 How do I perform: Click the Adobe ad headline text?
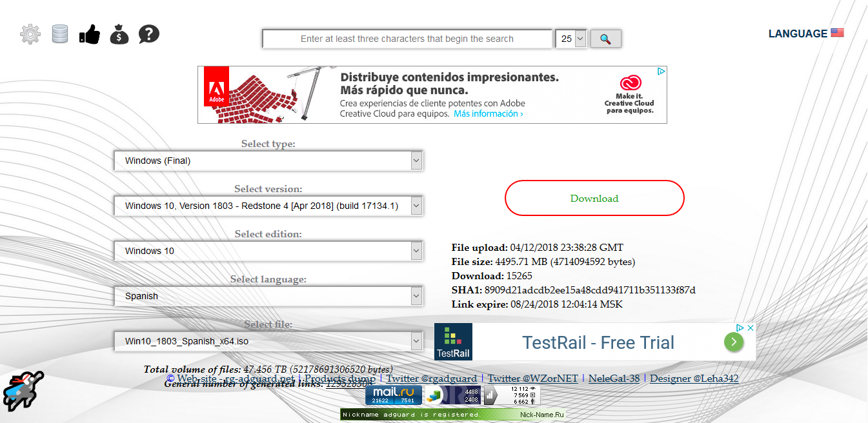[x=449, y=83]
